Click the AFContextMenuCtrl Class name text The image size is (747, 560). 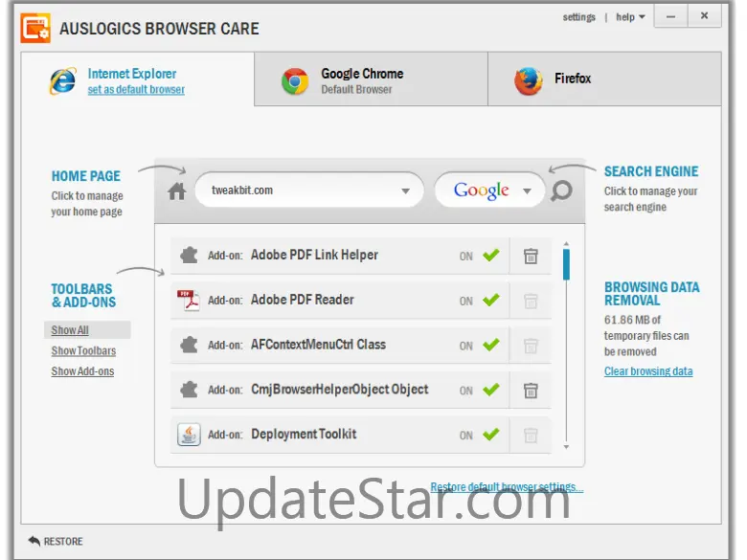pos(318,345)
